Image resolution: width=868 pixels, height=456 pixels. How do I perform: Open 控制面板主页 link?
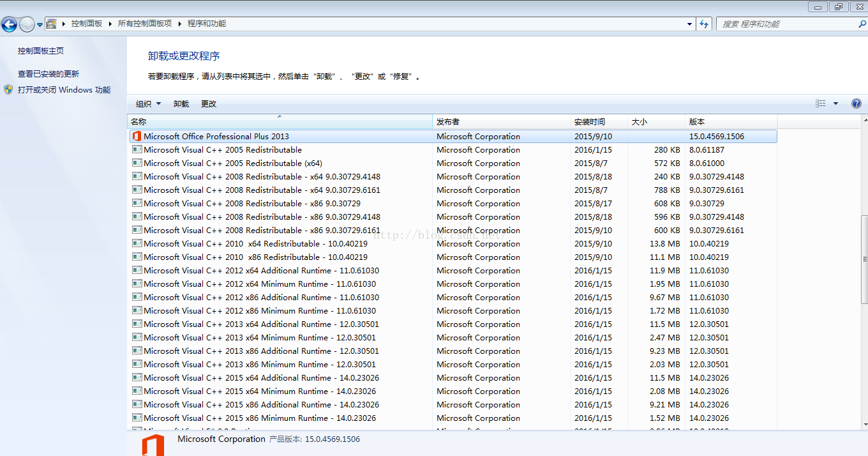[x=41, y=51]
